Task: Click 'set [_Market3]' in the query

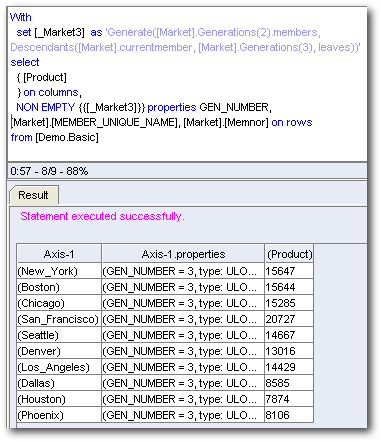Action: (x=50, y=32)
